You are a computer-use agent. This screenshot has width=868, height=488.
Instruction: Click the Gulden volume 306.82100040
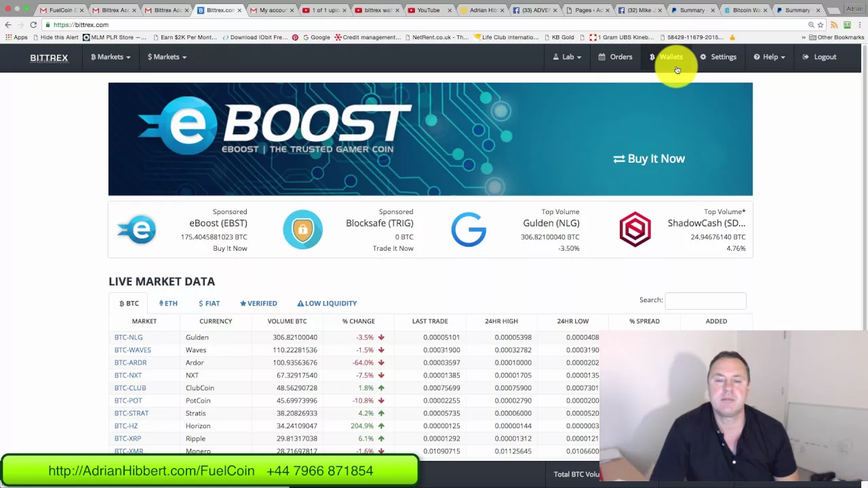[x=295, y=338]
